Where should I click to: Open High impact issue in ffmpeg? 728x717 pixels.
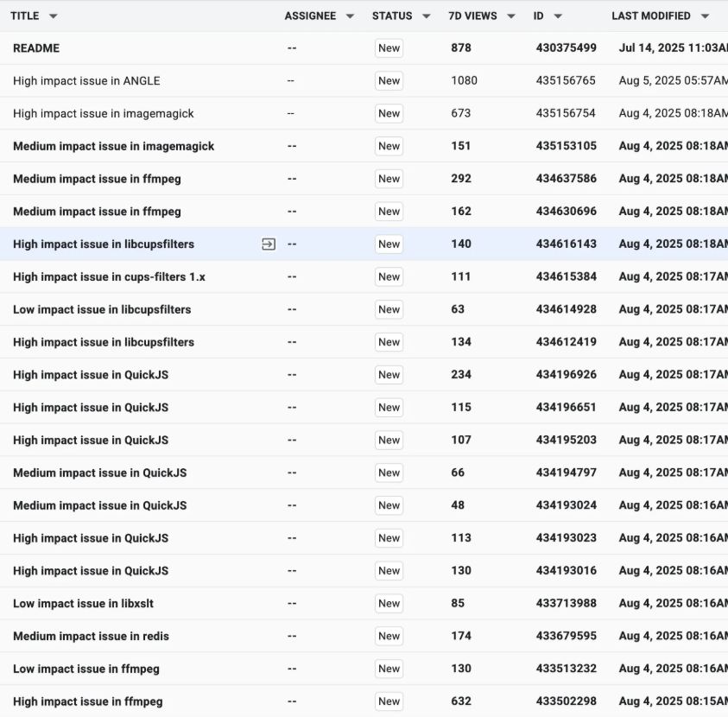coord(88,701)
